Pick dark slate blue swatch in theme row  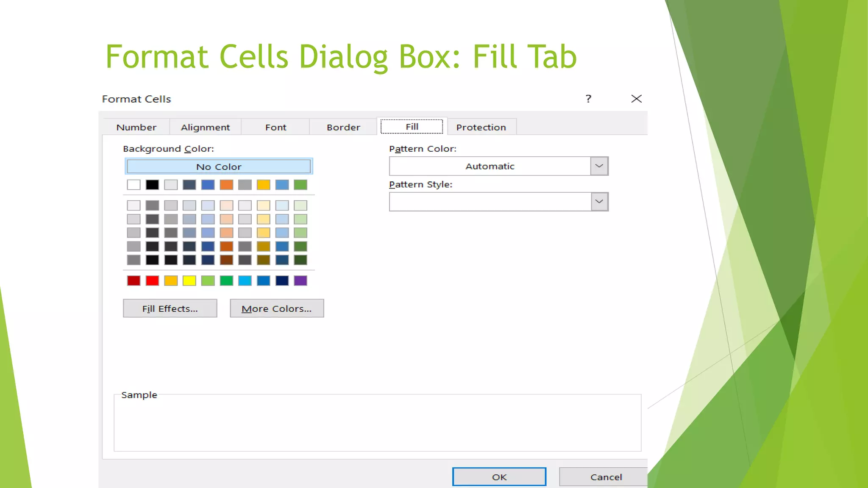coord(189,185)
